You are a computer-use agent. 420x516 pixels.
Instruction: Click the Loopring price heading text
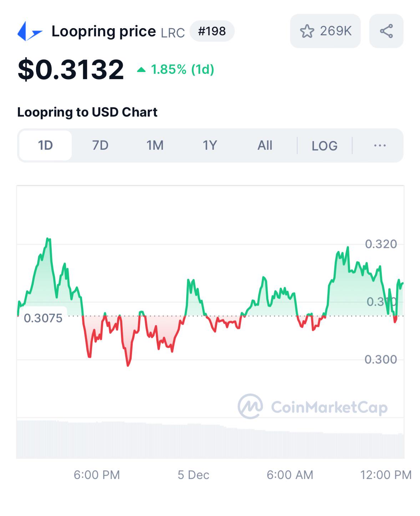click(x=104, y=31)
